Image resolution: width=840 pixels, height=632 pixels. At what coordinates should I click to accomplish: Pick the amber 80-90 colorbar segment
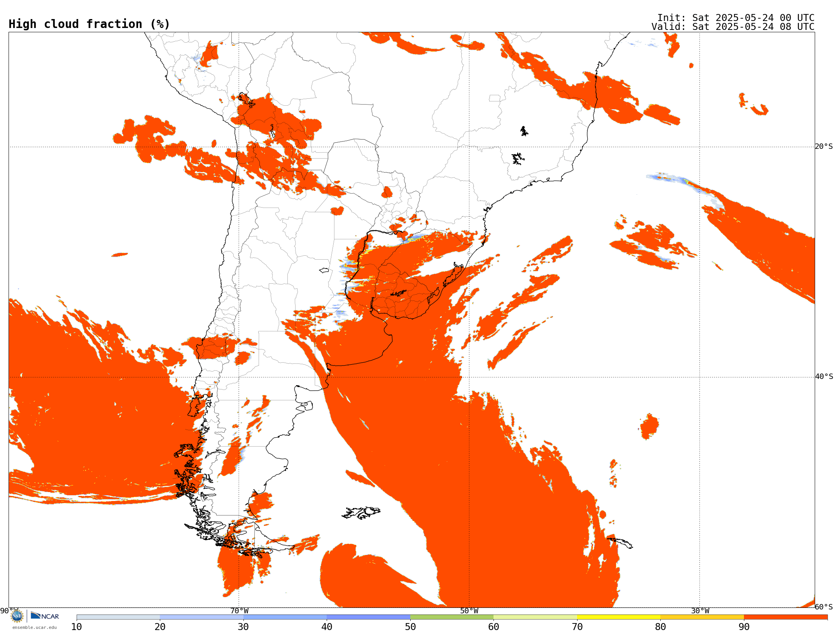click(x=702, y=617)
